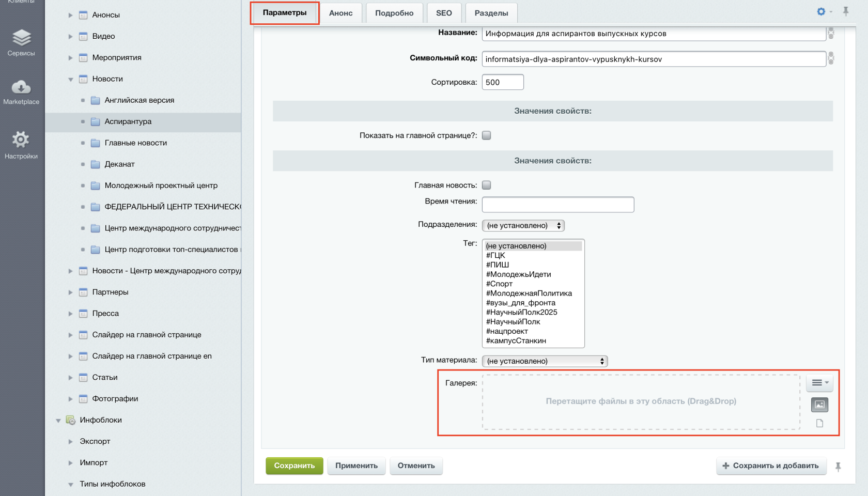The image size is (868, 496).
Task: Click the Аспирантура folder icon
Action: pos(96,122)
